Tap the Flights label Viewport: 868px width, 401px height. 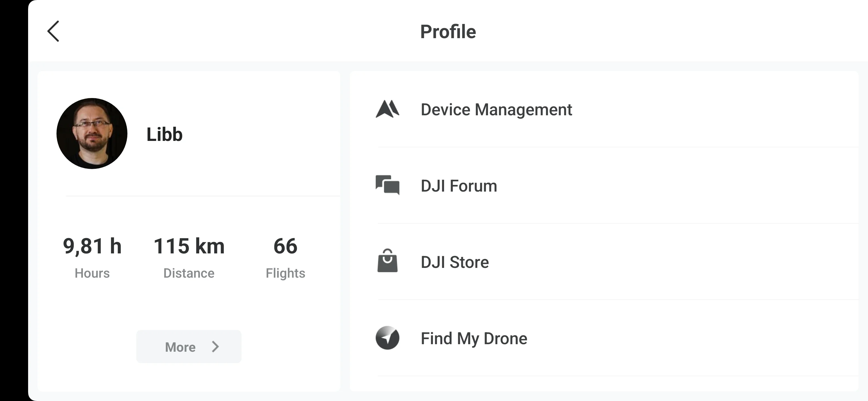tap(285, 273)
